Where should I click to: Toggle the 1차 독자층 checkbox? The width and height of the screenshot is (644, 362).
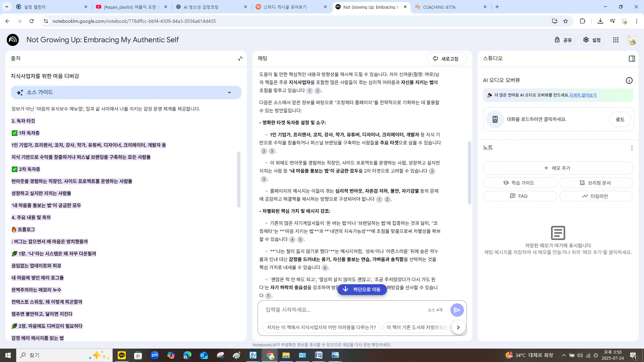[14, 133]
